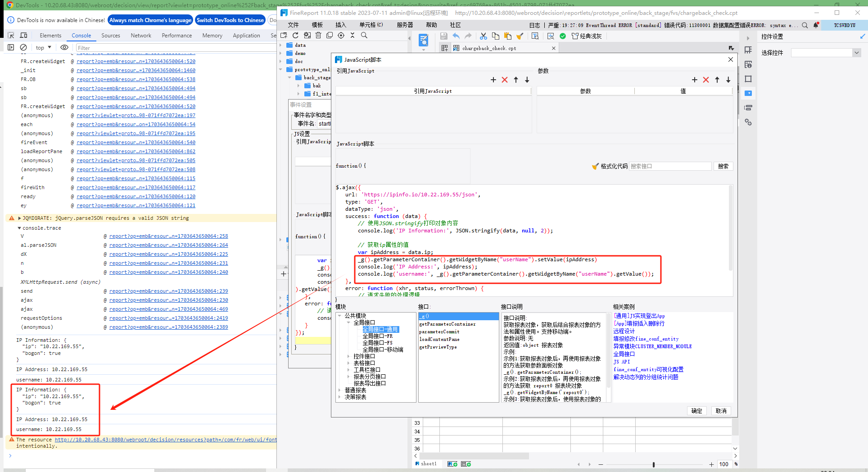Click the inspect element picker icon
Screen dimensions: 868x472
coord(11,35)
